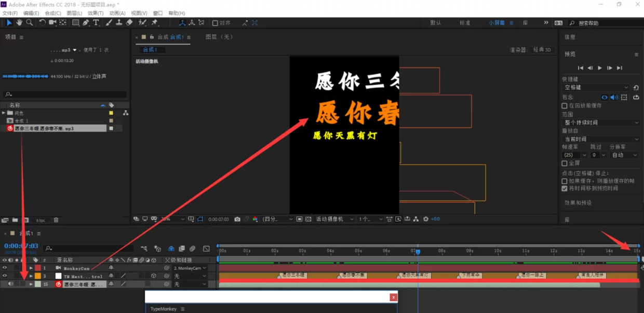Open the 当前时间 play-from dropdown
This screenshot has width=644, height=313.
(x=601, y=139)
